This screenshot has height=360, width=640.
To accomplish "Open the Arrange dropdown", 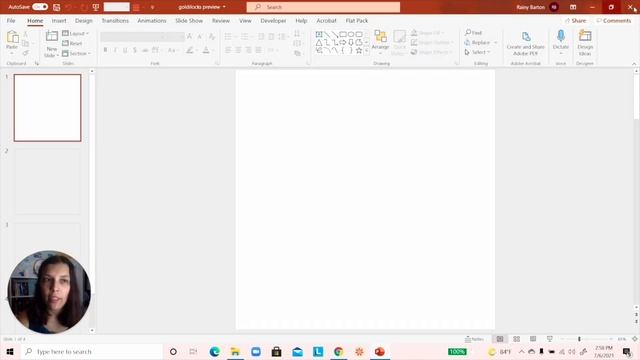I will [380, 42].
